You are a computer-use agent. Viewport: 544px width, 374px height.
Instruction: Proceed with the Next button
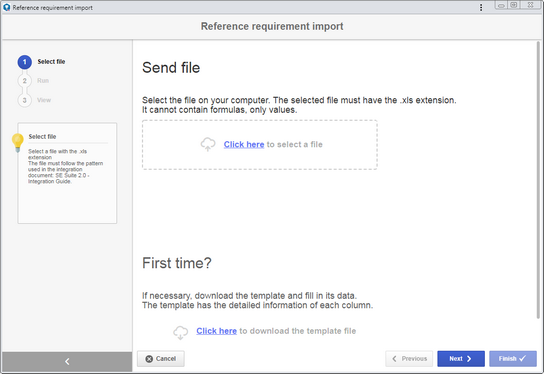tap(461, 359)
